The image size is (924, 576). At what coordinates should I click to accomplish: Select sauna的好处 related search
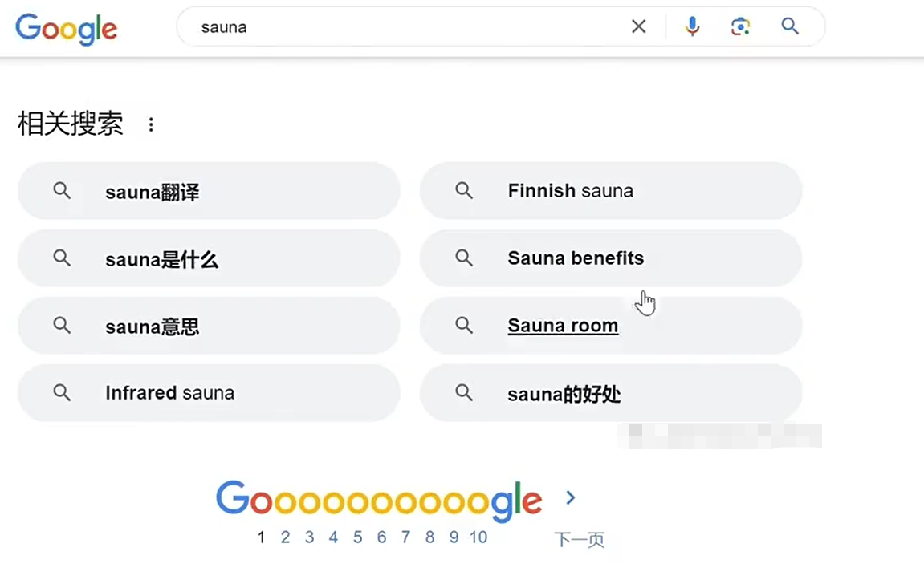[x=610, y=393]
